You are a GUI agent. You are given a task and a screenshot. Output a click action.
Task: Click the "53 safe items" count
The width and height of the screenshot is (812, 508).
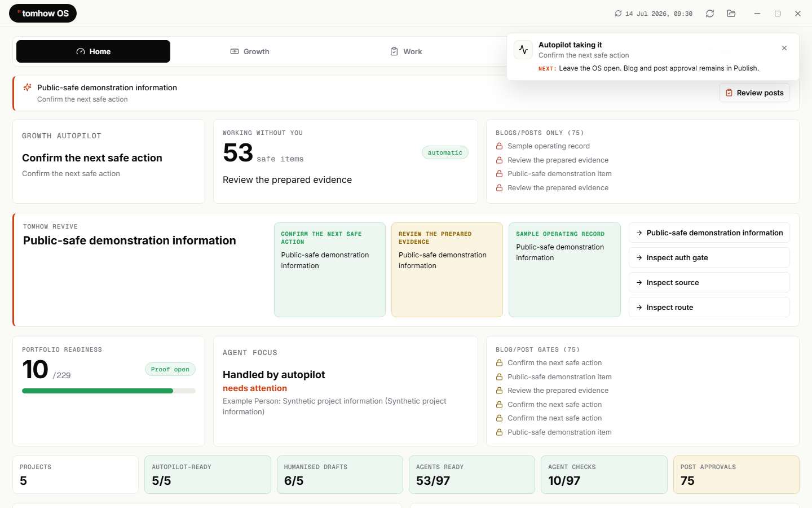(263, 154)
